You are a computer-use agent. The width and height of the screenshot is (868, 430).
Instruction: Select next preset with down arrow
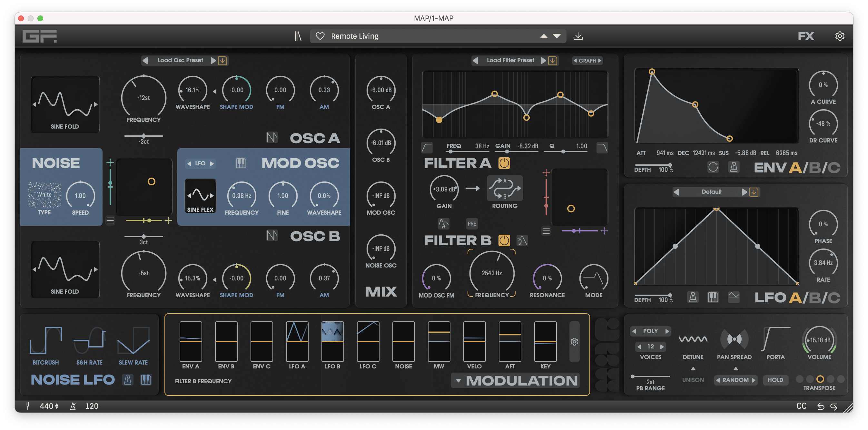coord(557,36)
